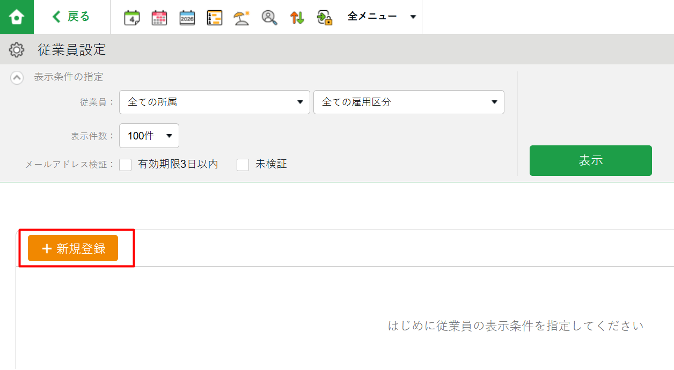The width and height of the screenshot is (674, 370).
Task: Open the 100件 display count dropdown
Action: [149, 136]
